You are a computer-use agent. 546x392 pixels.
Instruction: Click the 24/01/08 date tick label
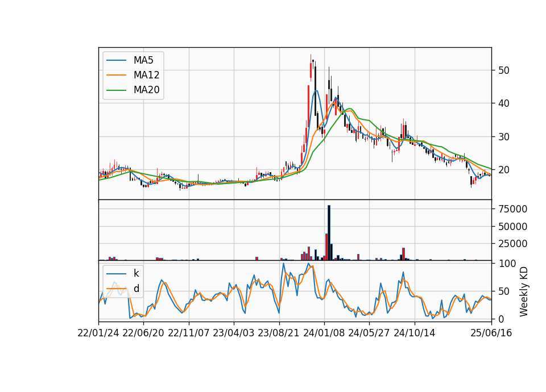pos(324,333)
